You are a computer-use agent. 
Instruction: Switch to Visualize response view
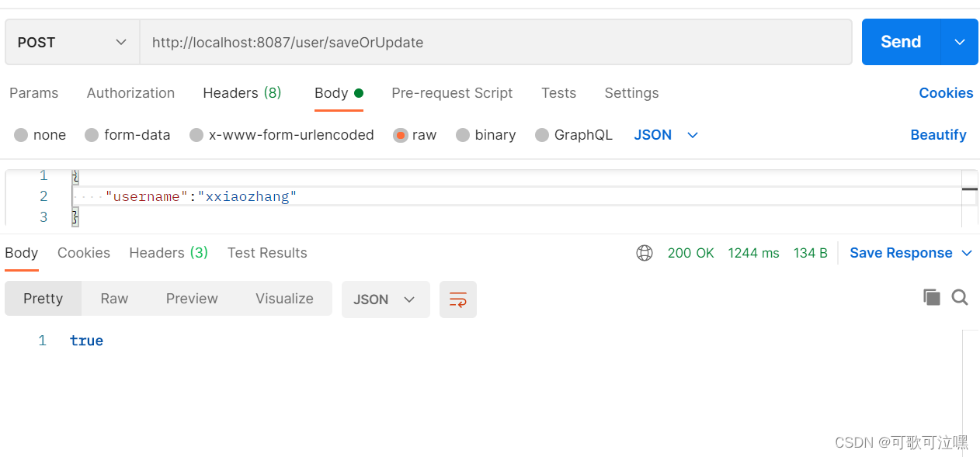pyautogui.click(x=284, y=299)
